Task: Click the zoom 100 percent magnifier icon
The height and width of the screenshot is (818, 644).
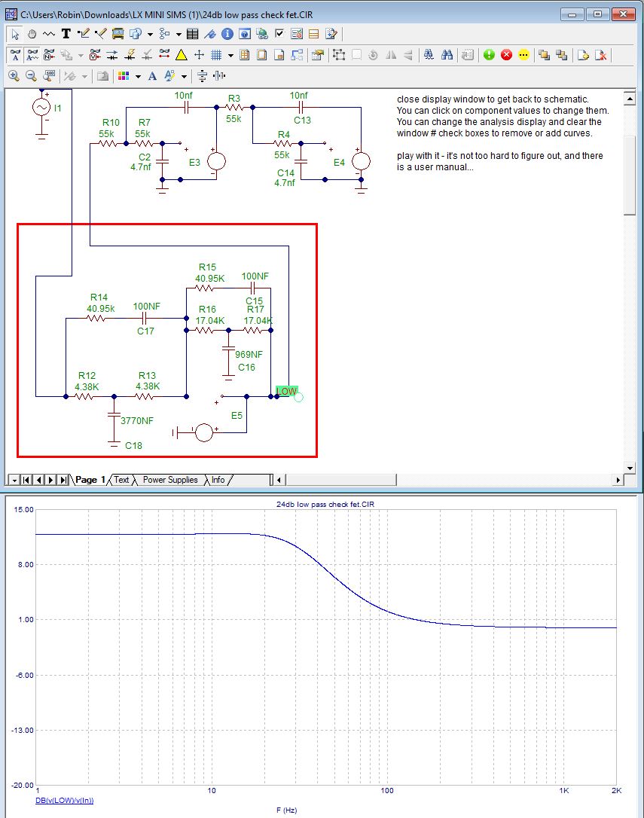Action: 48,76
